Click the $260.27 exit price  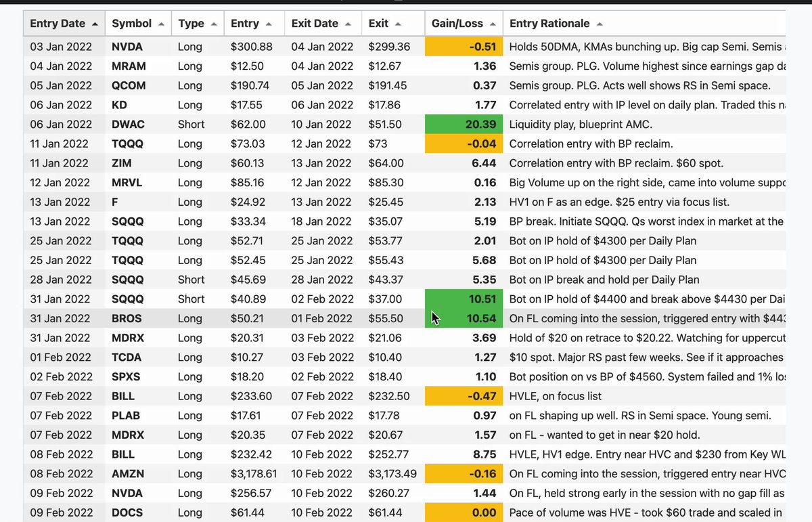coord(389,493)
